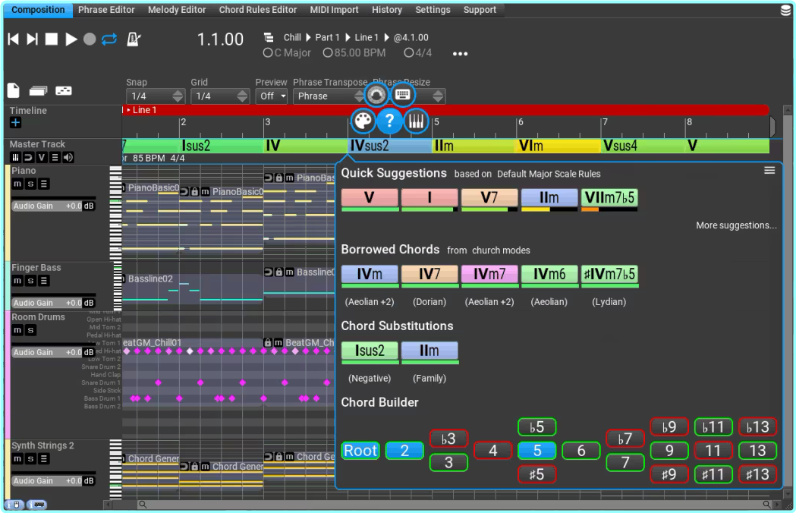Image resolution: width=796 pixels, height=513 pixels.
Task: Select the 85.00 BPM tempo option
Action: coord(354,53)
